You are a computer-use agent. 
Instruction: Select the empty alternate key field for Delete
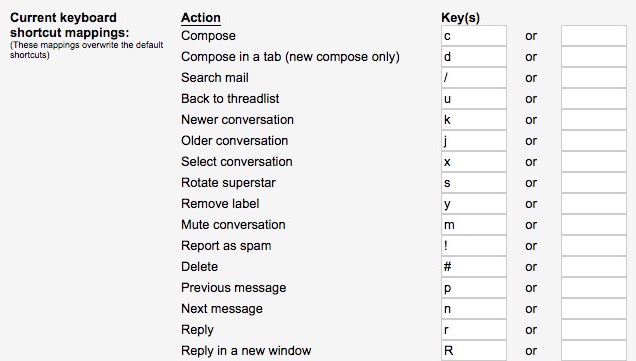click(x=594, y=266)
